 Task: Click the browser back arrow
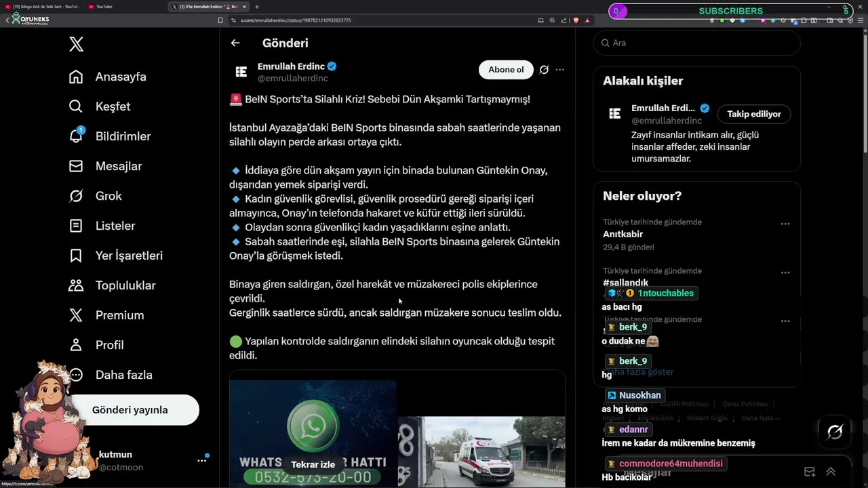coord(7,20)
